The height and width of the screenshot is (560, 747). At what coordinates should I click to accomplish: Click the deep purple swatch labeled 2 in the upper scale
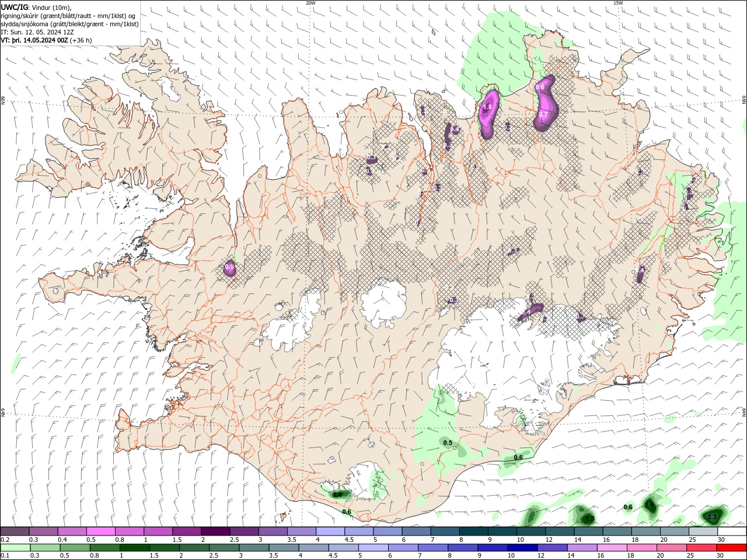coord(215,531)
